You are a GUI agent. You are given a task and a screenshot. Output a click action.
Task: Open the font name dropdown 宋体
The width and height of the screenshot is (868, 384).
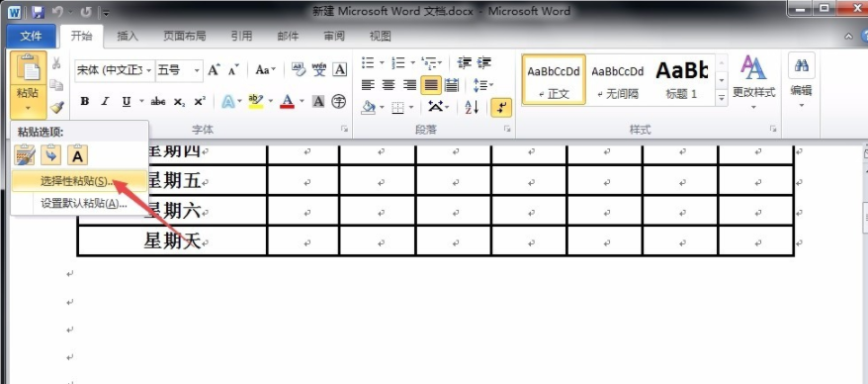149,71
